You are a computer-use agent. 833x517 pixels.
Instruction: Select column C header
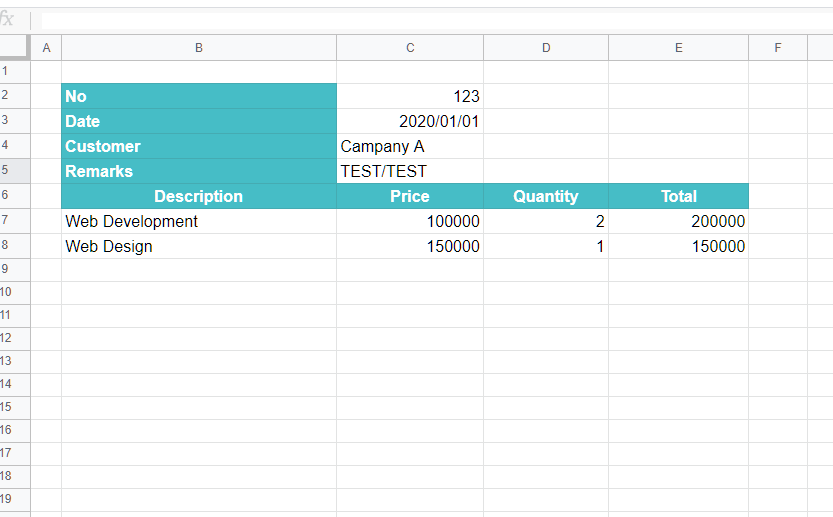click(410, 48)
